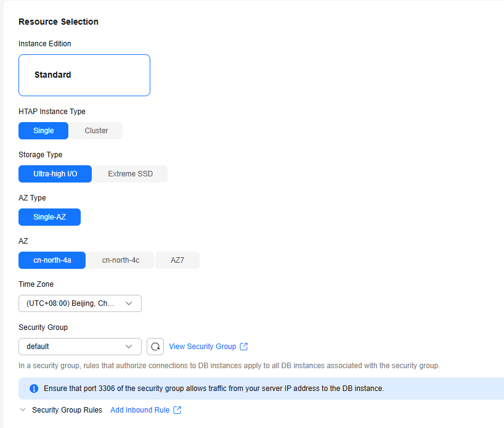Pick availability zone cn-north-4a
The height and width of the screenshot is (428, 504).
tap(52, 260)
